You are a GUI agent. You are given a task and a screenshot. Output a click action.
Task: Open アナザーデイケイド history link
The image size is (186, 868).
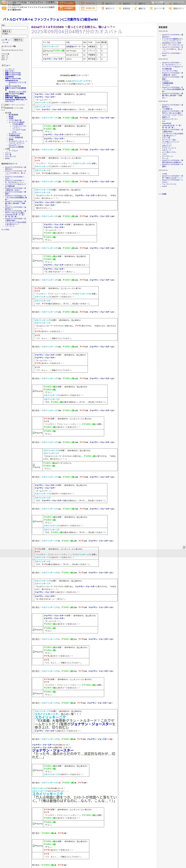click(169, 148)
